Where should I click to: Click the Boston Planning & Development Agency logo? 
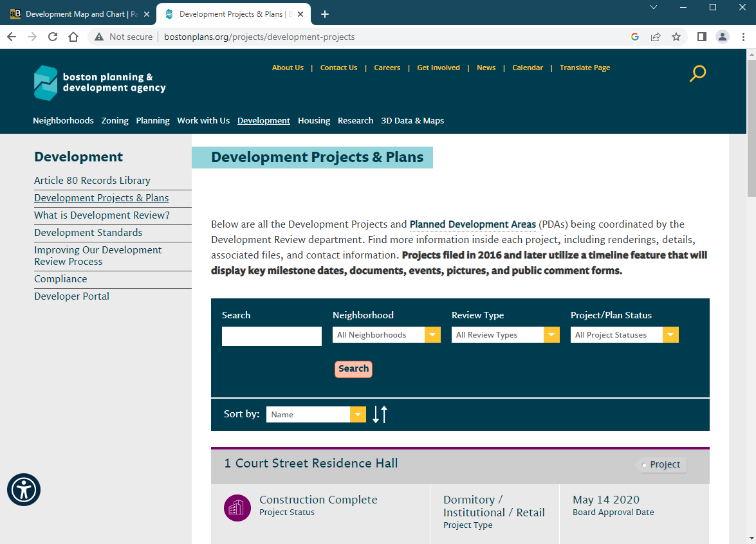(100, 83)
